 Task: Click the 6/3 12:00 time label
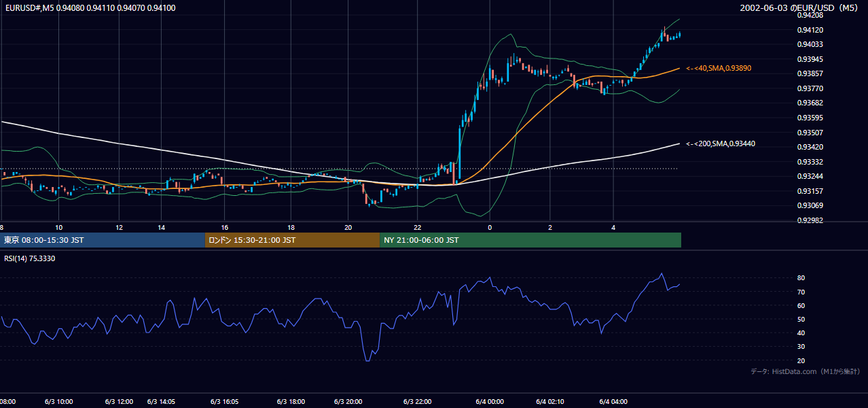click(119, 402)
